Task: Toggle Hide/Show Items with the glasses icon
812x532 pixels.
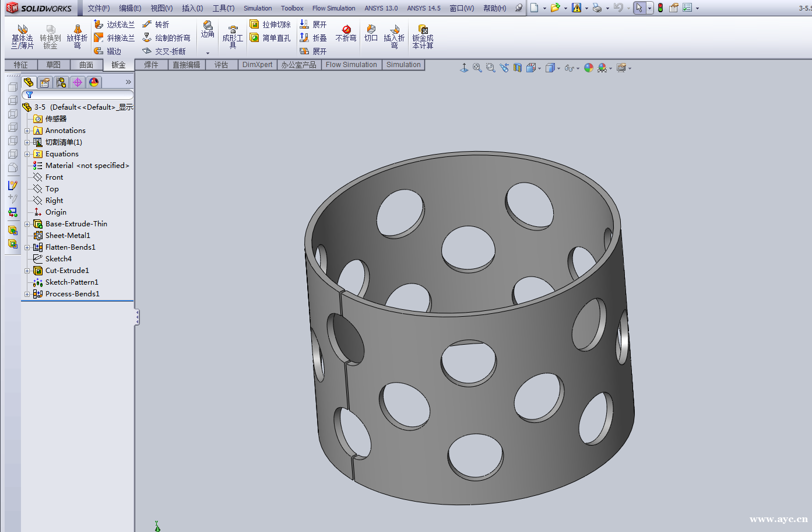Action: [568, 68]
